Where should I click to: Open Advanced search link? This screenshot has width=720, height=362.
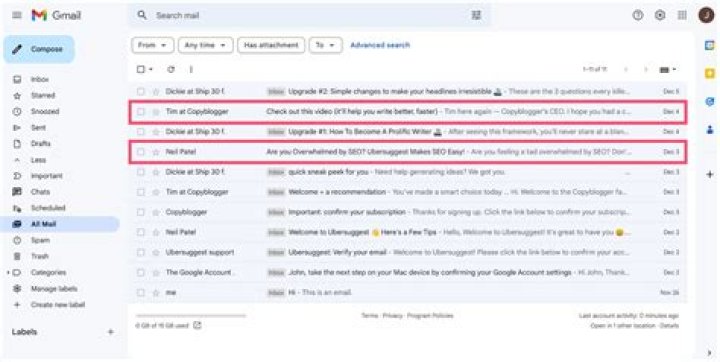click(x=380, y=45)
